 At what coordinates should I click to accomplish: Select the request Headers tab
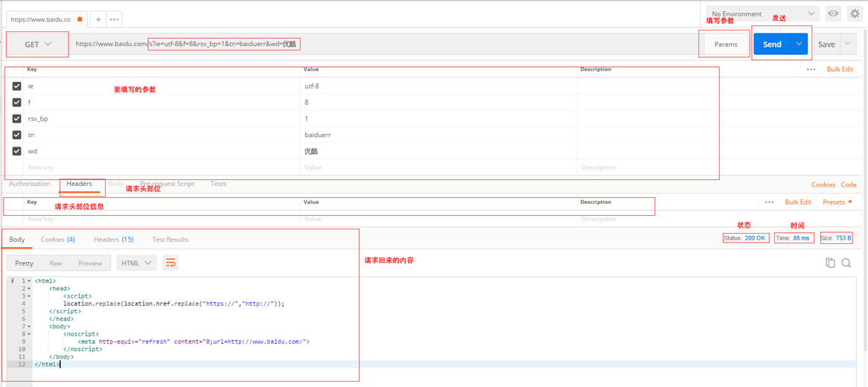pos(79,184)
